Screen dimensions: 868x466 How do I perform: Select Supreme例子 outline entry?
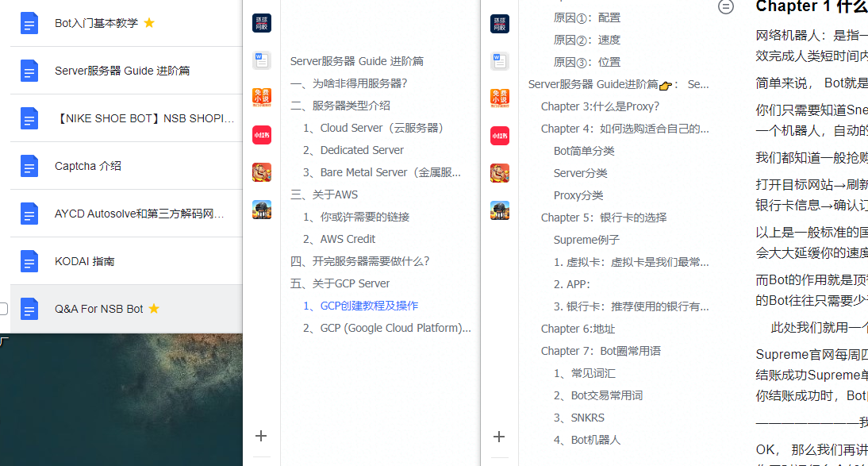[586, 240]
